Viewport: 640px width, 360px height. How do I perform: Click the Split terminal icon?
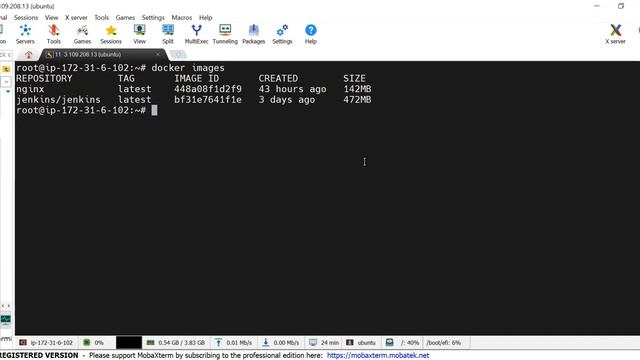(168, 34)
